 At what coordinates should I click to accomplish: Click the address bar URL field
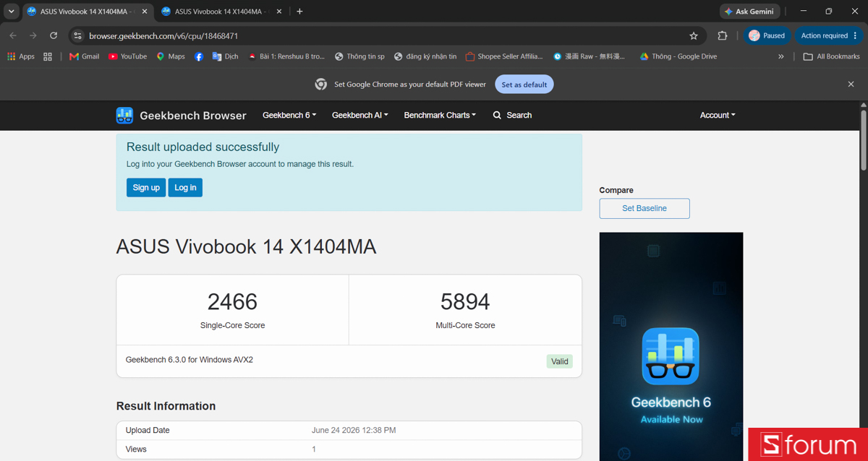387,35
